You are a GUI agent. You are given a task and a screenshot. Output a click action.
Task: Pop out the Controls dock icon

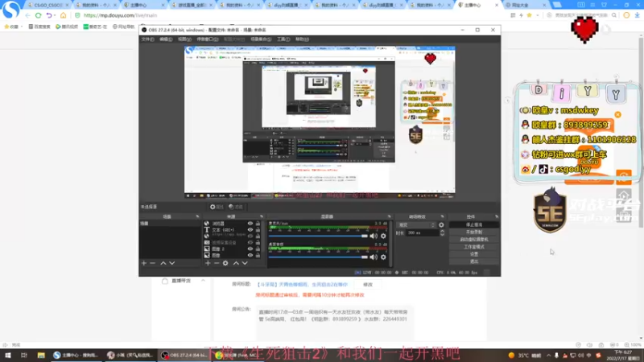point(497,216)
